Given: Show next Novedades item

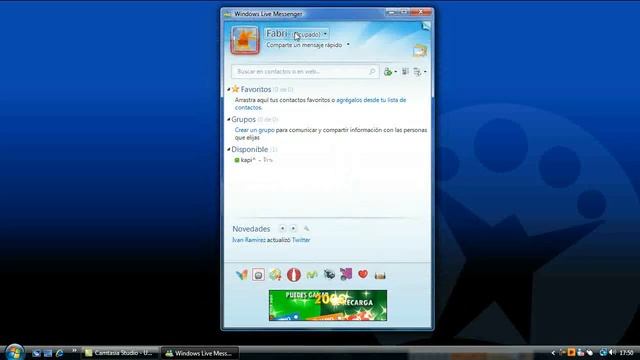Looking at the screenshot, I should tap(293, 229).
